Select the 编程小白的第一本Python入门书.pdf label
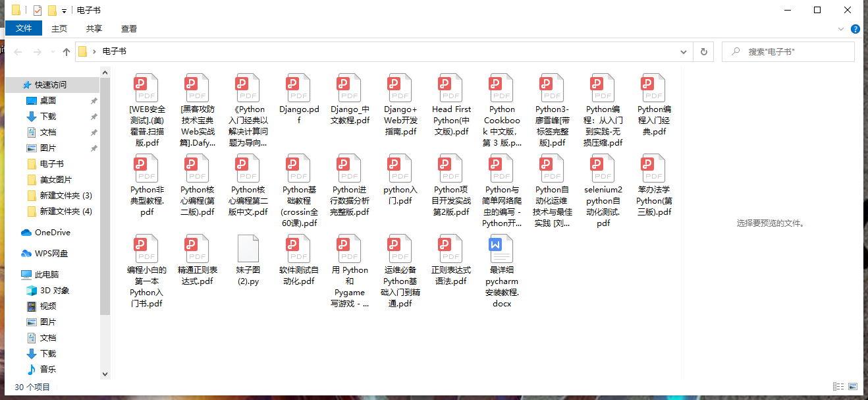The width and height of the screenshot is (868, 400). (147, 287)
